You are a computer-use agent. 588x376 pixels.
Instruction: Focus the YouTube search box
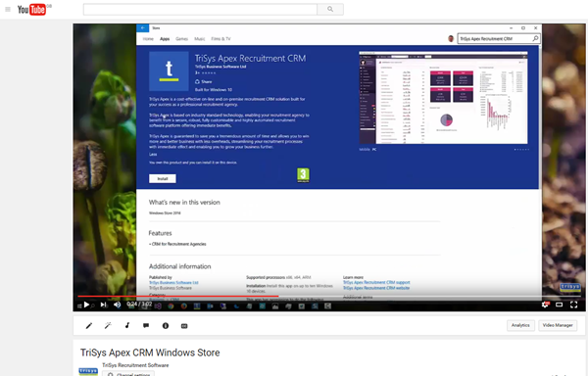click(200, 10)
